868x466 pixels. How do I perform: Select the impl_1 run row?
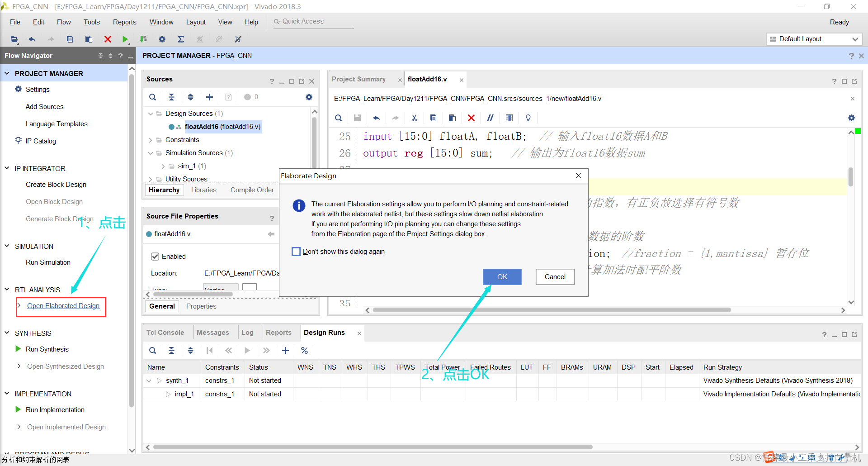pyautogui.click(x=502, y=394)
